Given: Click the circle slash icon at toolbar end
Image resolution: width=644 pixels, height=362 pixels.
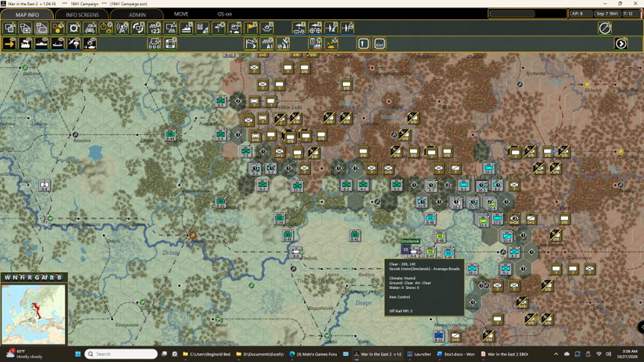Looking at the screenshot, I should tap(605, 28).
